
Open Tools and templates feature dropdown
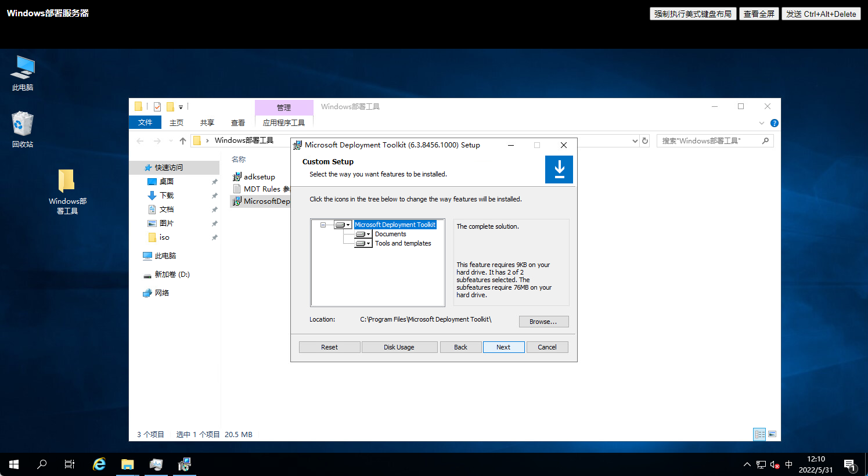click(363, 243)
